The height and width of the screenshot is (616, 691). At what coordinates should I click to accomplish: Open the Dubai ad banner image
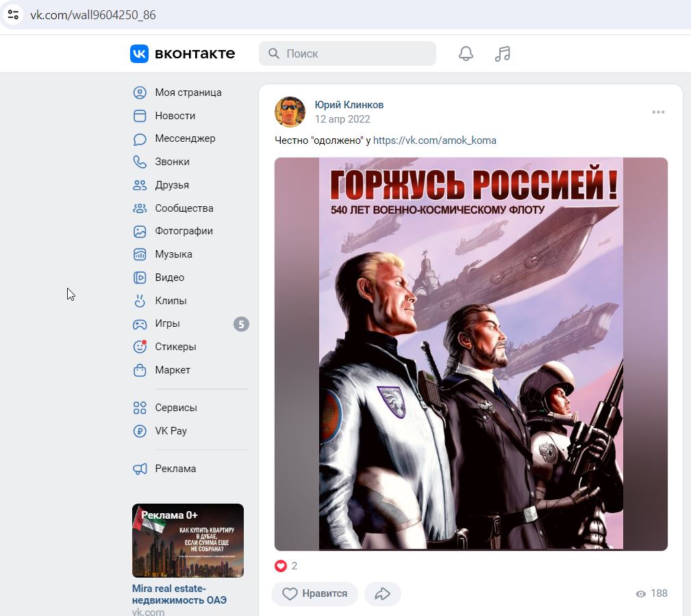coord(188,541)
